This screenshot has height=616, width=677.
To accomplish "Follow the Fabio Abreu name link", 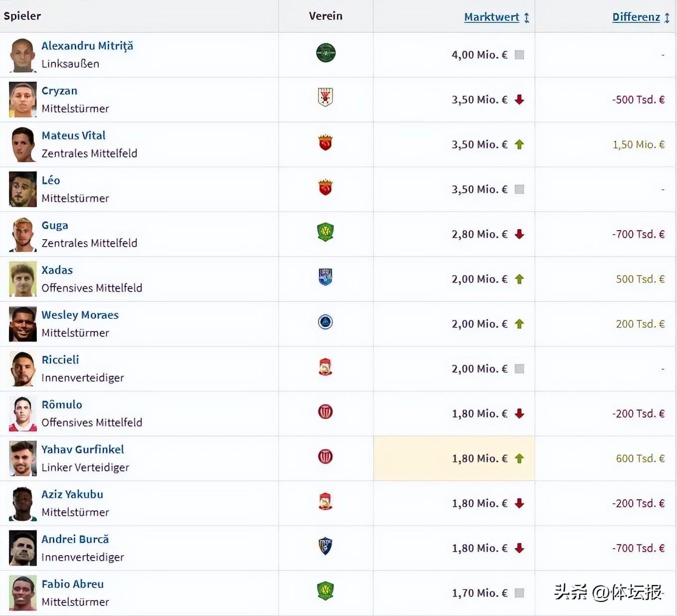I will [73, 584].
